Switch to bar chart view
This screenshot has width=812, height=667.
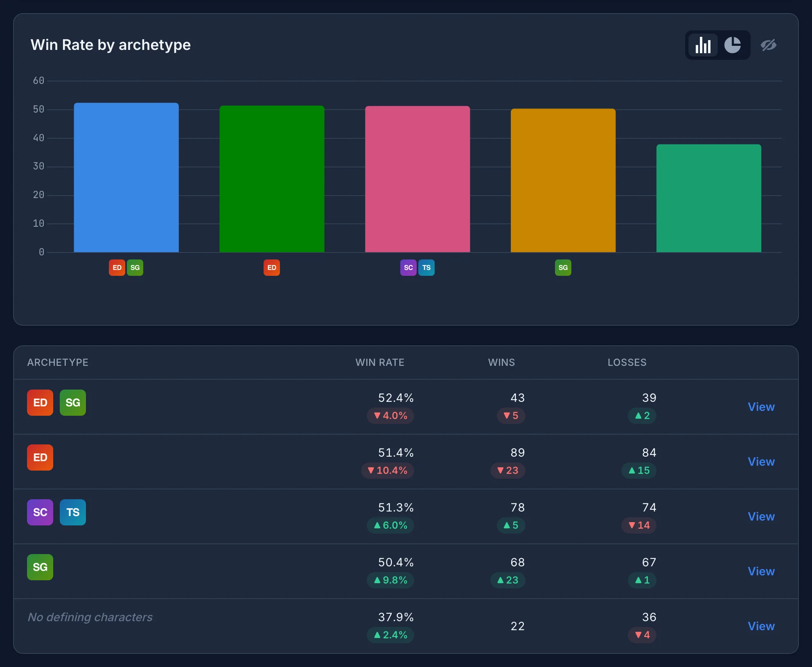coord(703,45)
